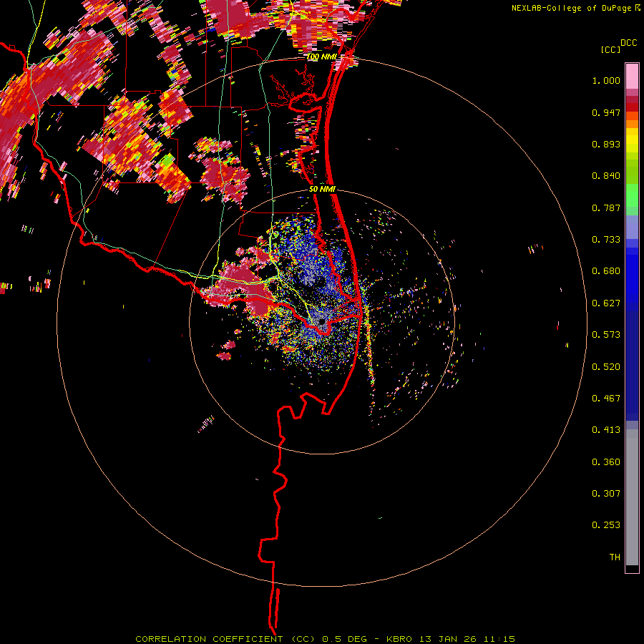Screen dimensions: 644x644
Task: Click the 50 NMI range ring label
Action: click(x=322, y=189)
